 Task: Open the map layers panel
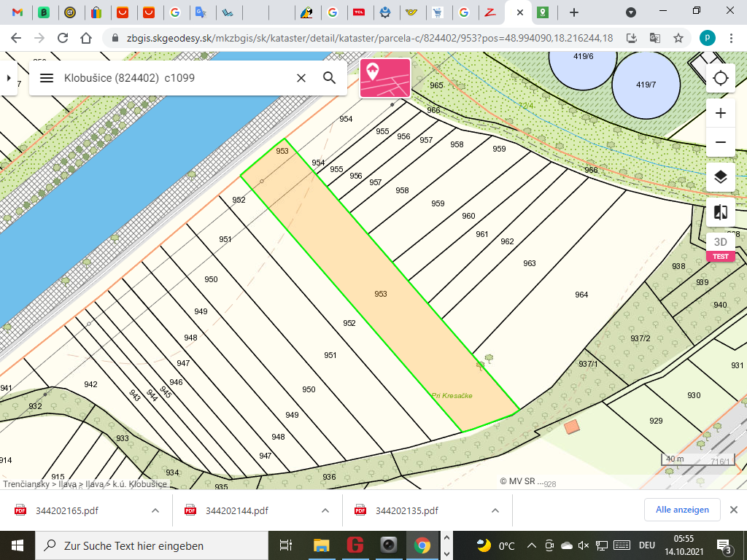point(721,177)
